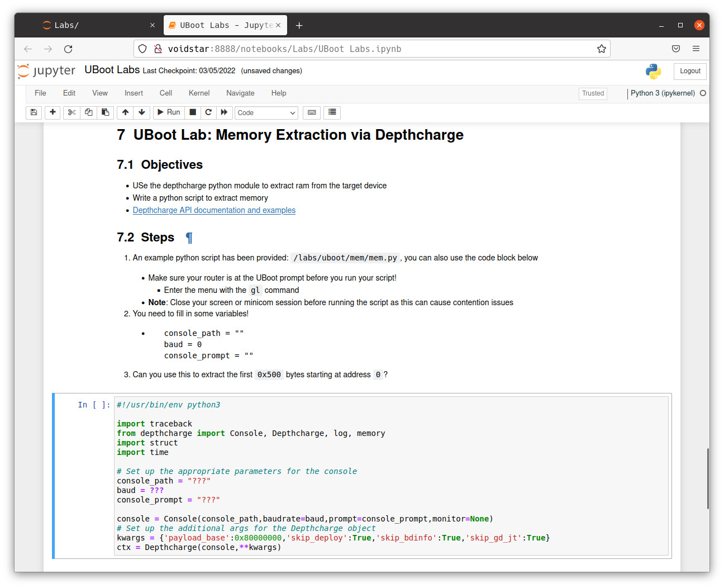Save the notebook with the floppy disk icon
Viewport: 724px width, 588px height.
34,112
